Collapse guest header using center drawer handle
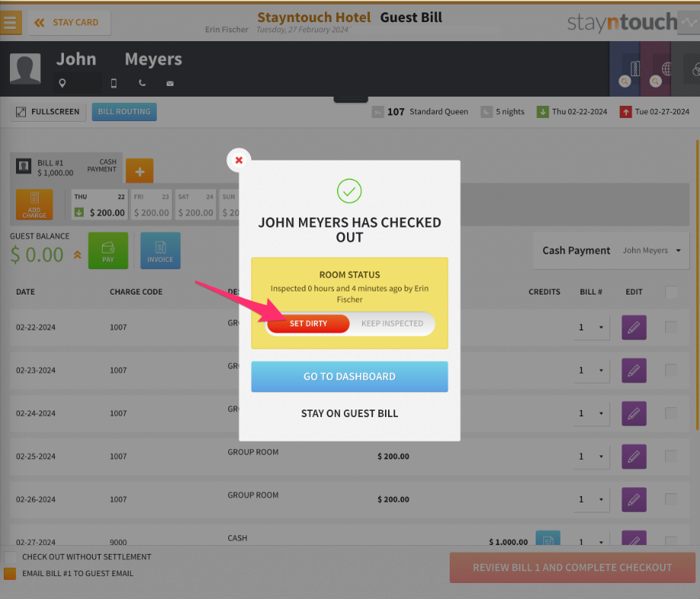 (351, 99)
